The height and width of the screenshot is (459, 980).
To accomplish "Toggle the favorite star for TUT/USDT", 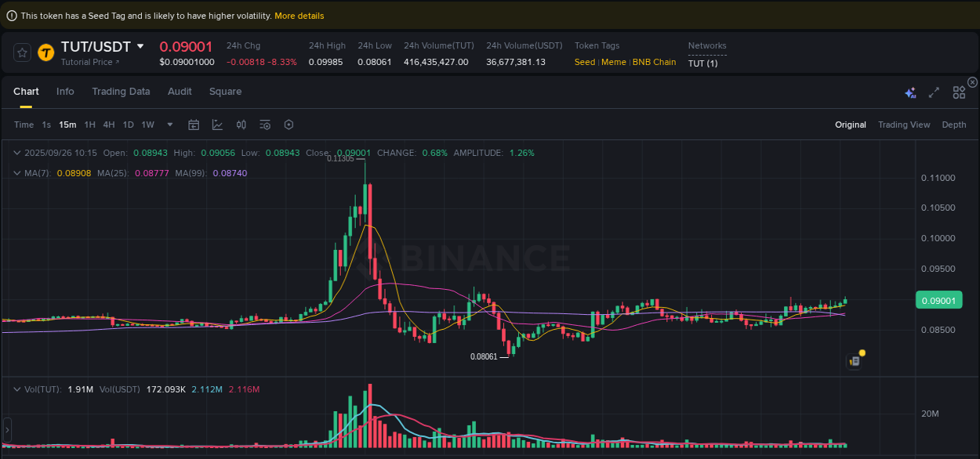I will click(x=22, y=52).
